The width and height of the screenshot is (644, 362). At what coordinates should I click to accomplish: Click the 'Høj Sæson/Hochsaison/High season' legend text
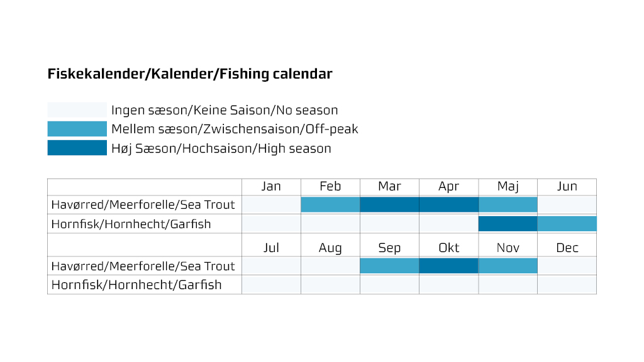[221, 148]
